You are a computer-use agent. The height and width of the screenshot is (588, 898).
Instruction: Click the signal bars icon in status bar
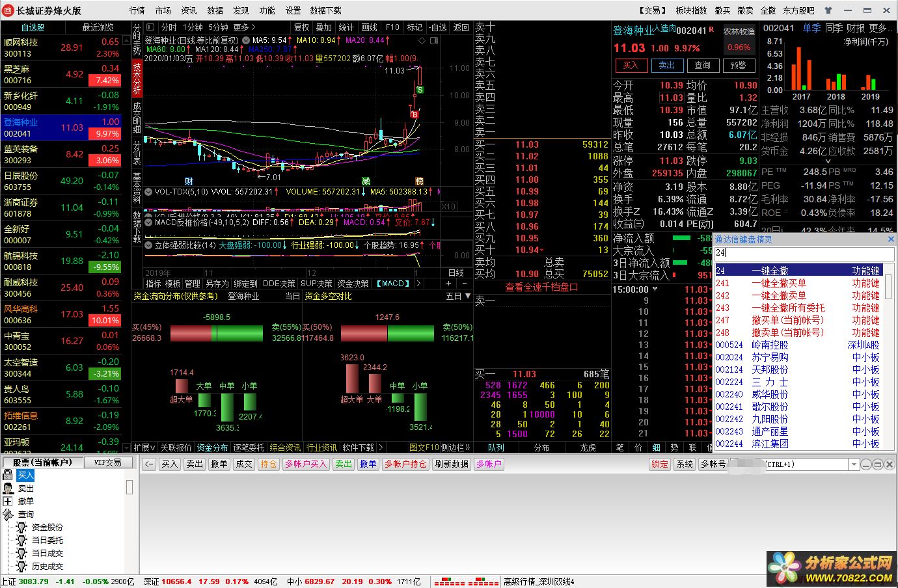pyautogui.click(x=465, y=581)
